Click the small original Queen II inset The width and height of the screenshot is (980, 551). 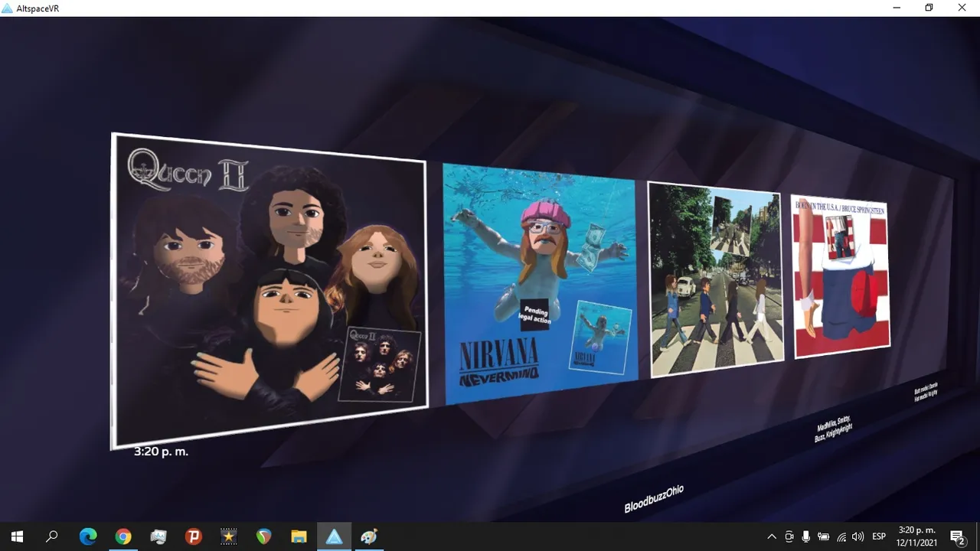pyautogui.click(x=380, y=365)
